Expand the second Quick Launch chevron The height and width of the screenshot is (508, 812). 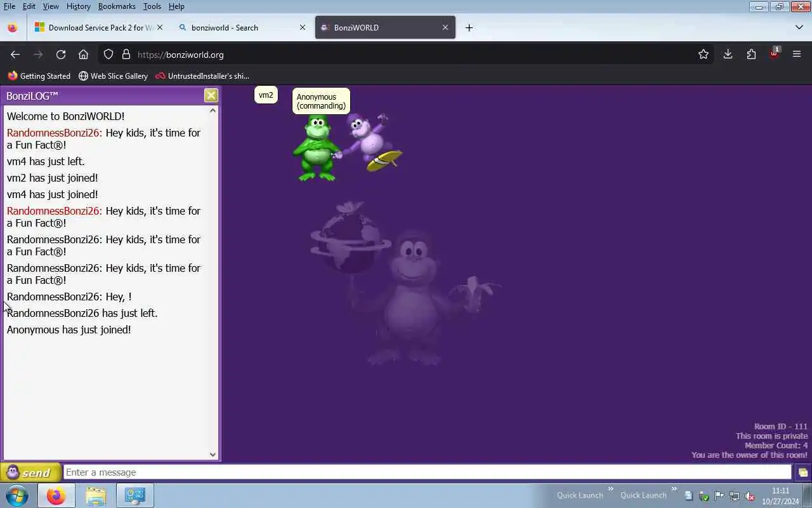(674, 489)
